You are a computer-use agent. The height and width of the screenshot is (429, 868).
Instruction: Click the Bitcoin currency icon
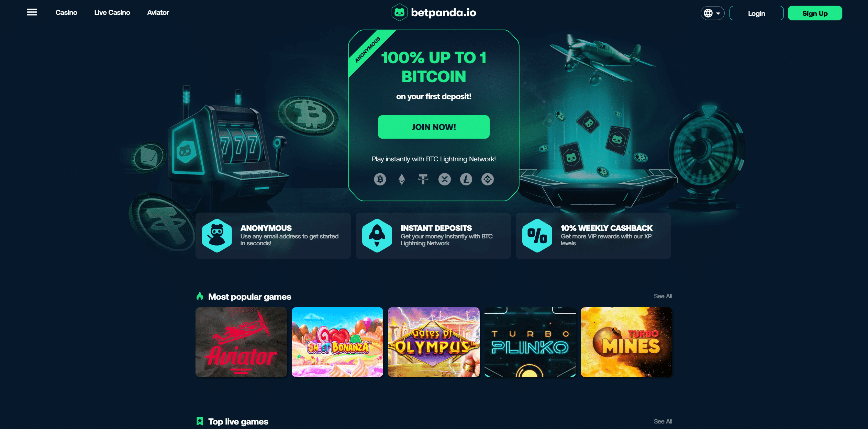click(380, 179)
